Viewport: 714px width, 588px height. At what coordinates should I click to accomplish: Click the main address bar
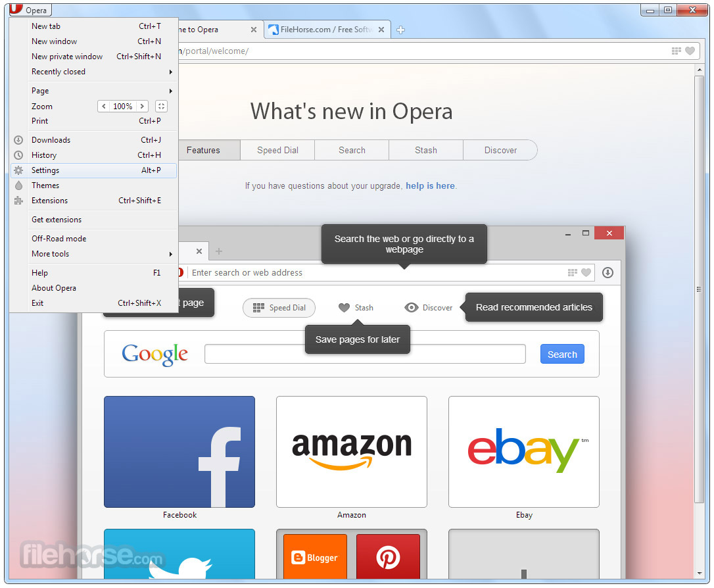pos(423,51)
